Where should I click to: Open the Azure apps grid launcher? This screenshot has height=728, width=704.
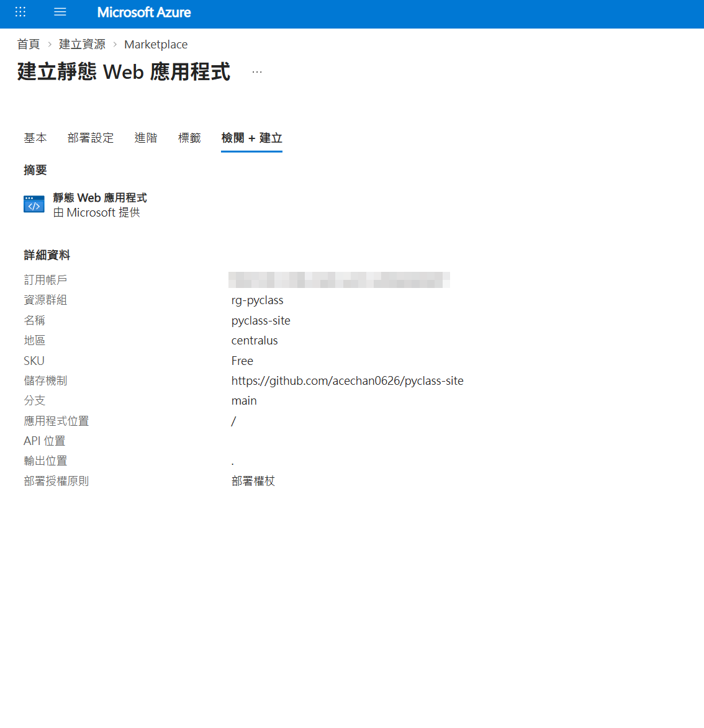tap(20, 12)
